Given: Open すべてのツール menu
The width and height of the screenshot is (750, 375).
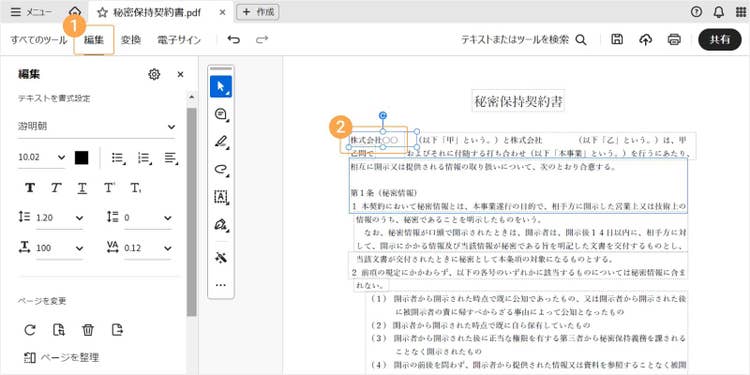Looking at the screenshot, I should (39, 40).
